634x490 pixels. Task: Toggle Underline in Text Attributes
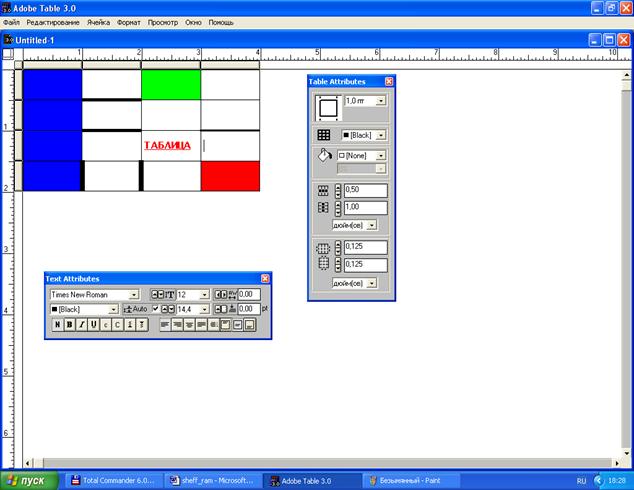[93, 325]
